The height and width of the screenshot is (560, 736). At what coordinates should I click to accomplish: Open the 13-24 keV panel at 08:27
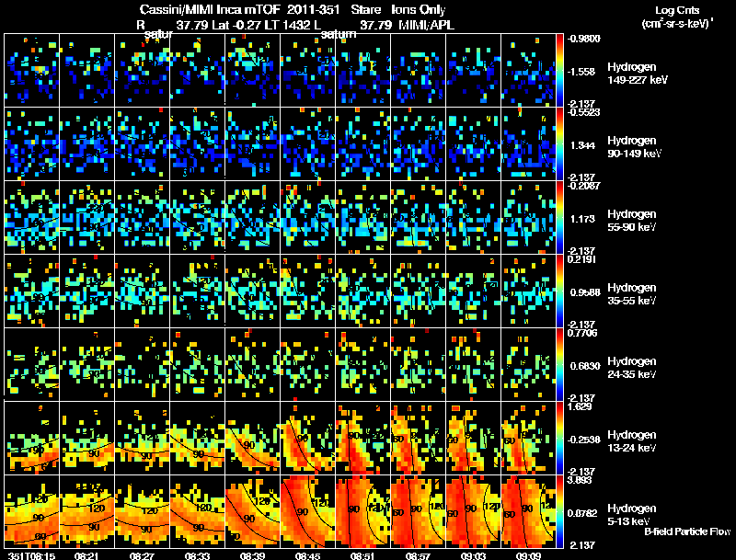pos(143,438)
